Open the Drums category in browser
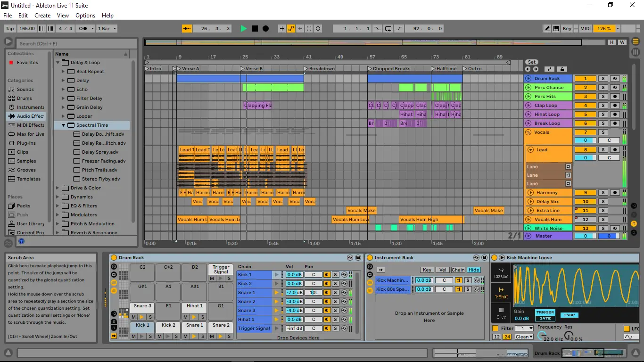 point(25,99)
